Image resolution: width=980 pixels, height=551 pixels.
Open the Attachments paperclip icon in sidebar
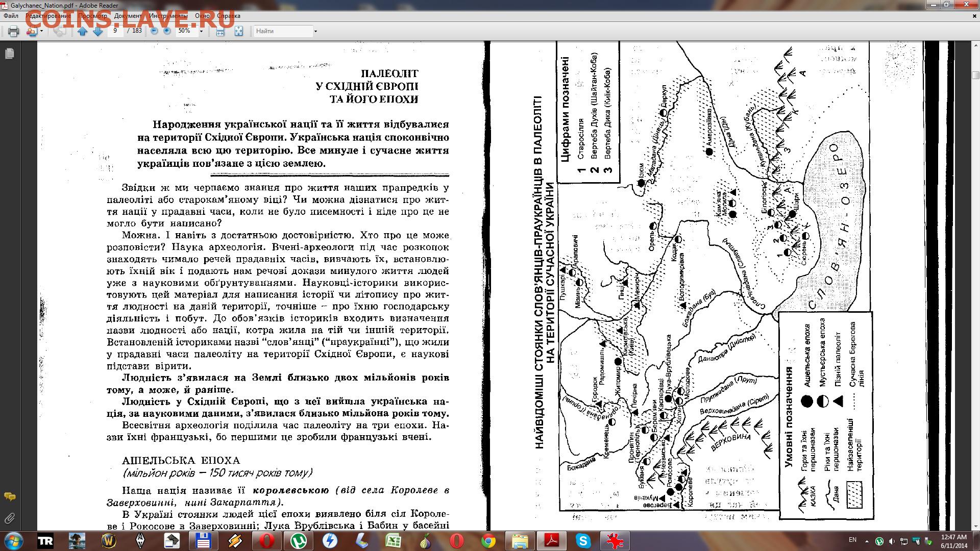[x=9, y=519]
